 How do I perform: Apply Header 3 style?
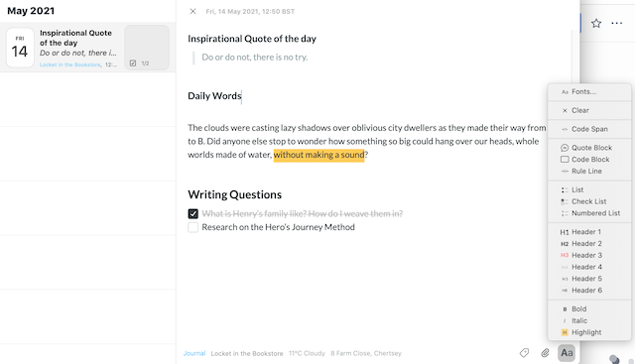click(x=589, y=256)
